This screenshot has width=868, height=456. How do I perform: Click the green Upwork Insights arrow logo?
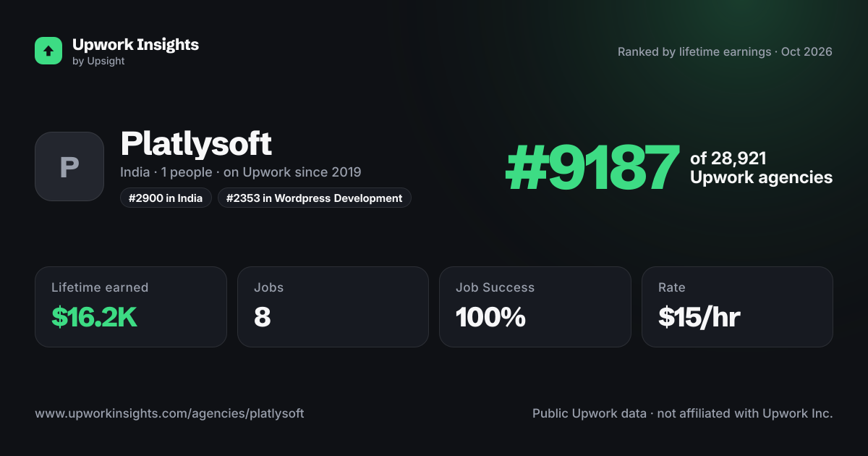click(x=48, y=51)
